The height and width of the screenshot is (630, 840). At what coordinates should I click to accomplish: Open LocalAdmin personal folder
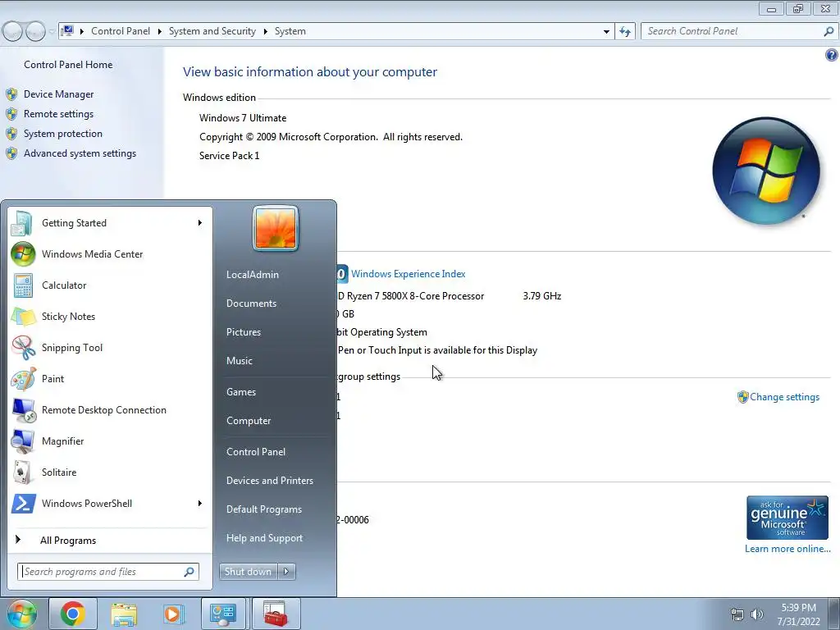(253, 274)
